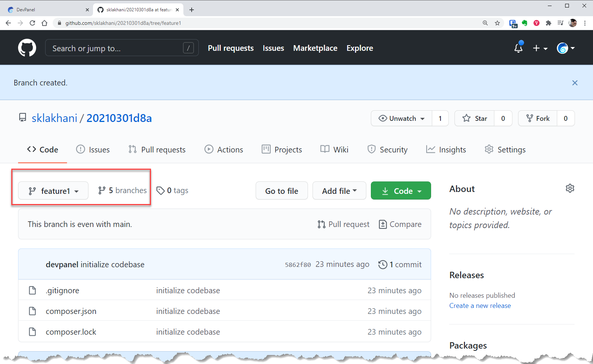Open the browser extensions puzzle icon
593x364 pixels.
[x=549, y=23]
